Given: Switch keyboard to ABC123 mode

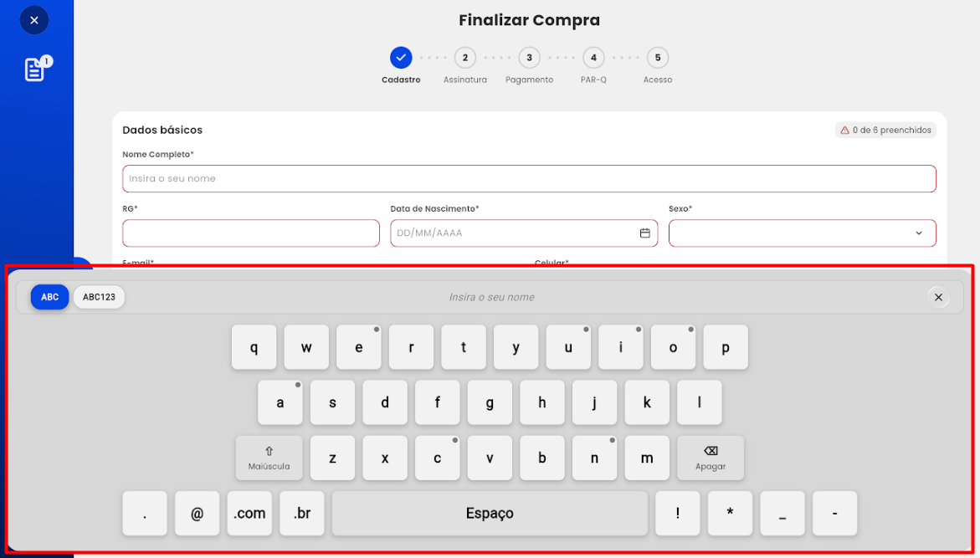Looking at the screenshot, I should 99,297.
